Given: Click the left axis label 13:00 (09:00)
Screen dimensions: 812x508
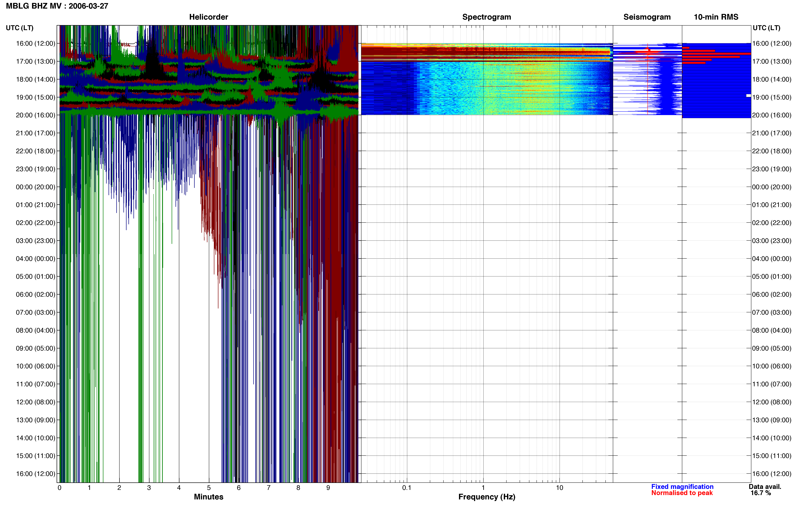Looking at the screenshot, I should (x=36, y=420).
